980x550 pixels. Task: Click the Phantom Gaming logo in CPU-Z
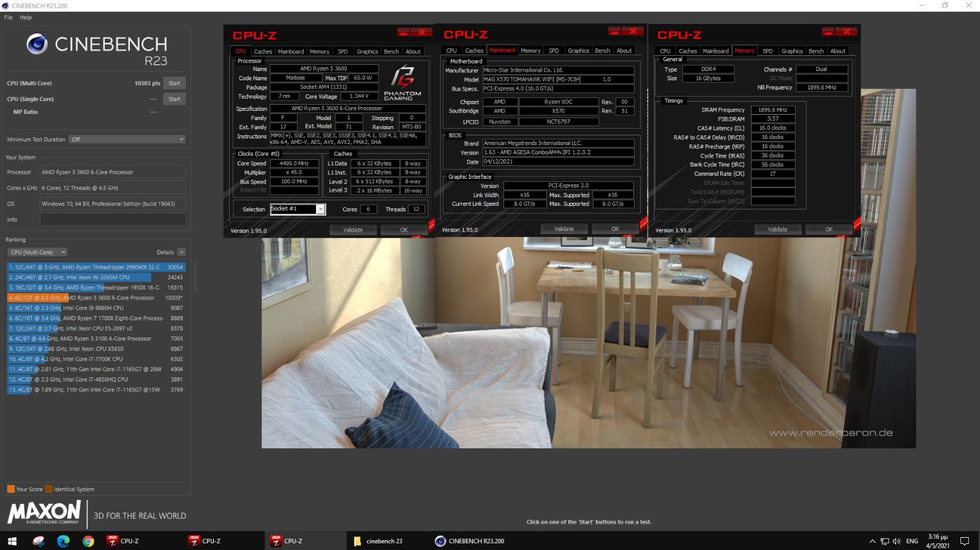(x=402, y=83)
